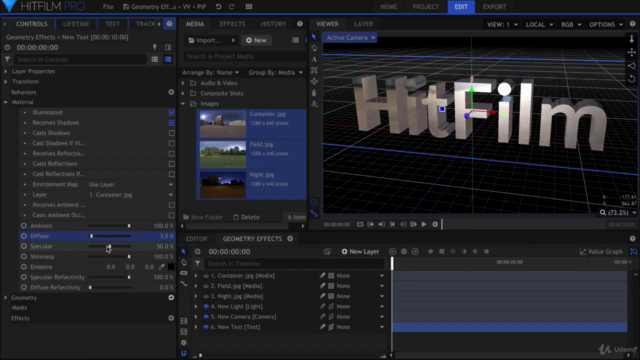Viewport: 640px width, 360px height.
Task: Enable Casts Ambient Occ... checkbox
Action: tap(171, 215)
